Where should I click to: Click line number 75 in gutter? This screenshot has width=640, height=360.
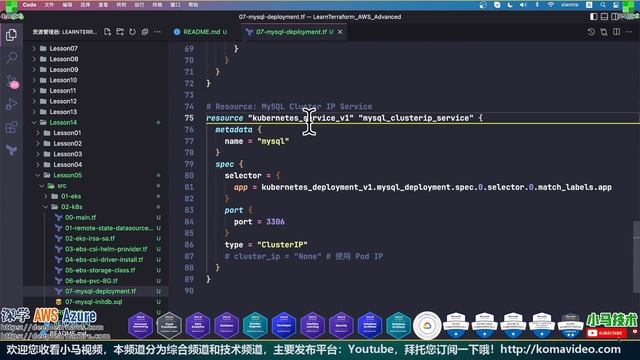click(189, 118)
